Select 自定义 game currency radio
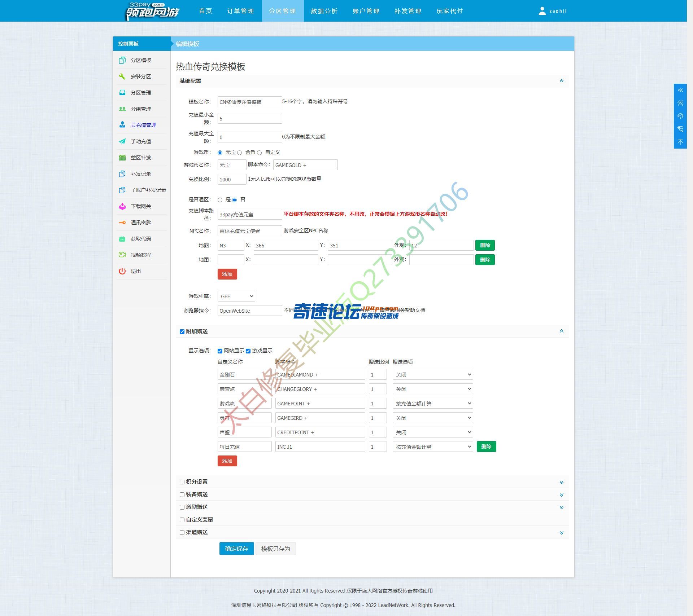Viewport: 693px width, 616px height. [260, 153]
